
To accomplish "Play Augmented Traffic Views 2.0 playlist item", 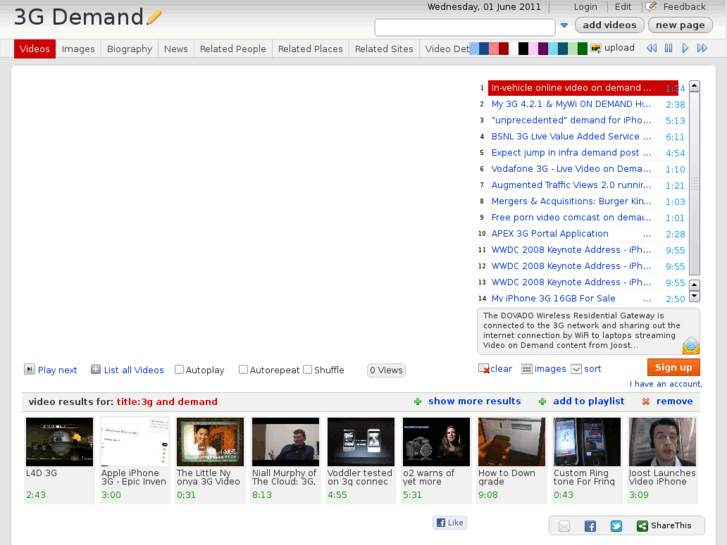I will 571,185.
